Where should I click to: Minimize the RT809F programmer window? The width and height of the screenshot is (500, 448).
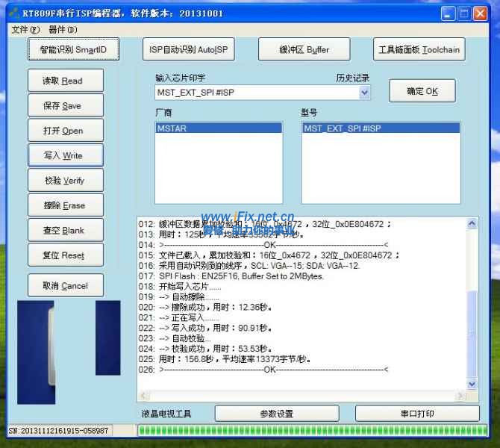click(448, 13)
